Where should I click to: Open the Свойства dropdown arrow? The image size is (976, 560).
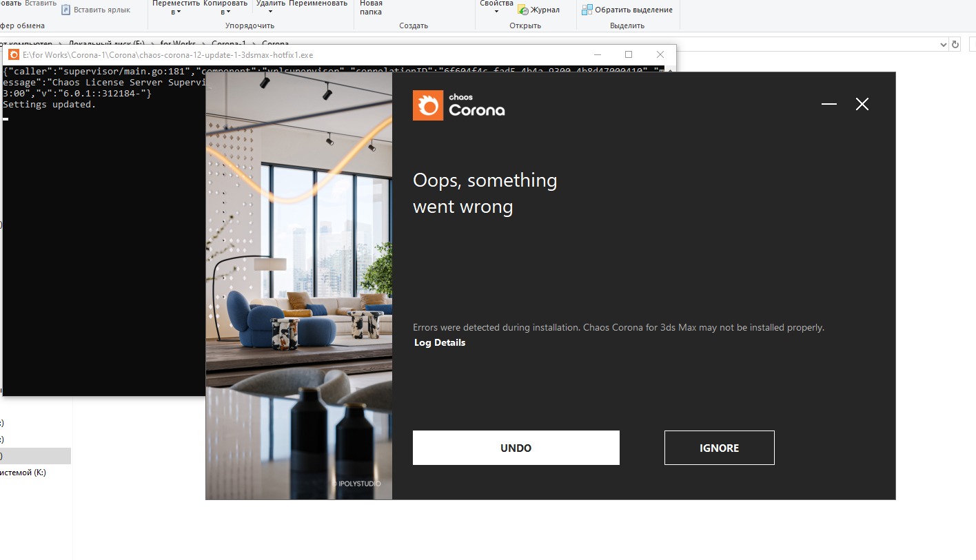[496, 12]
